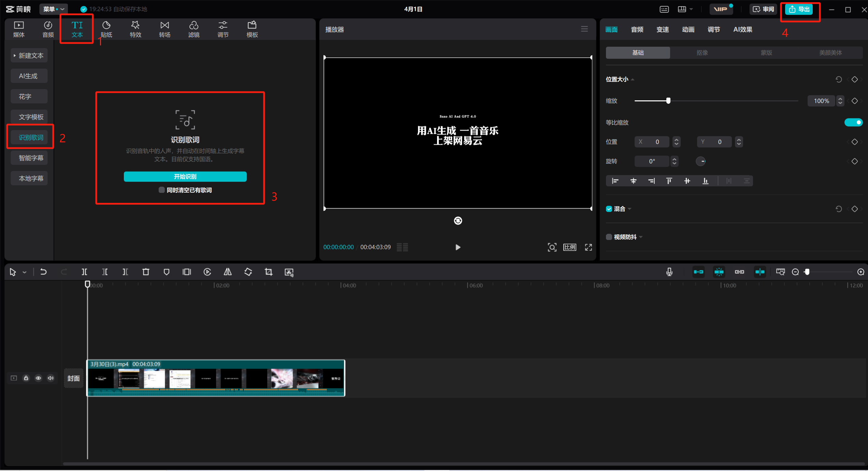Click the 缩放 scale slider handle

(668, 101)
